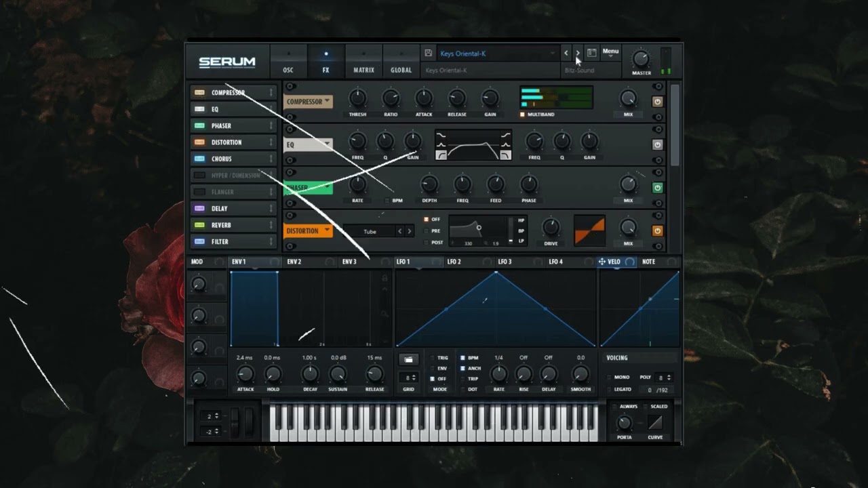Click the envelope lock icon
The height and width of the screenshot is (488, 868).
tap(384, 278)
